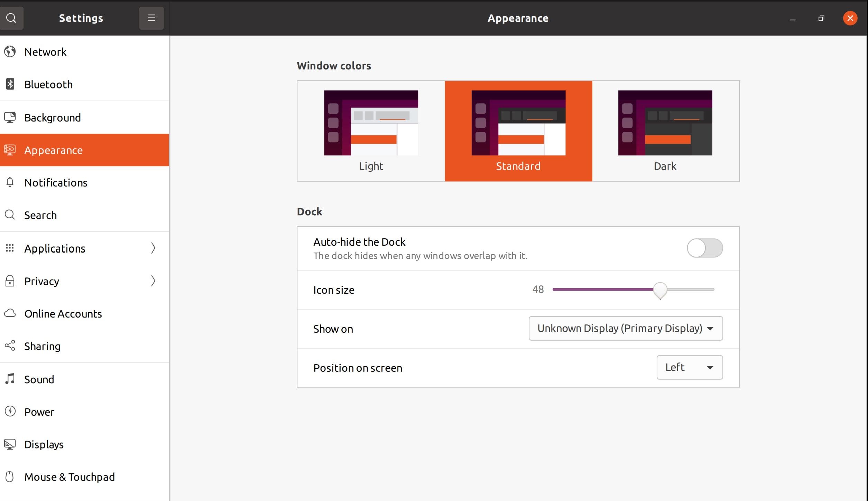Open Power settings via battery icon
The width and height of the screenshot is (868, 501).
coord(10,412)
